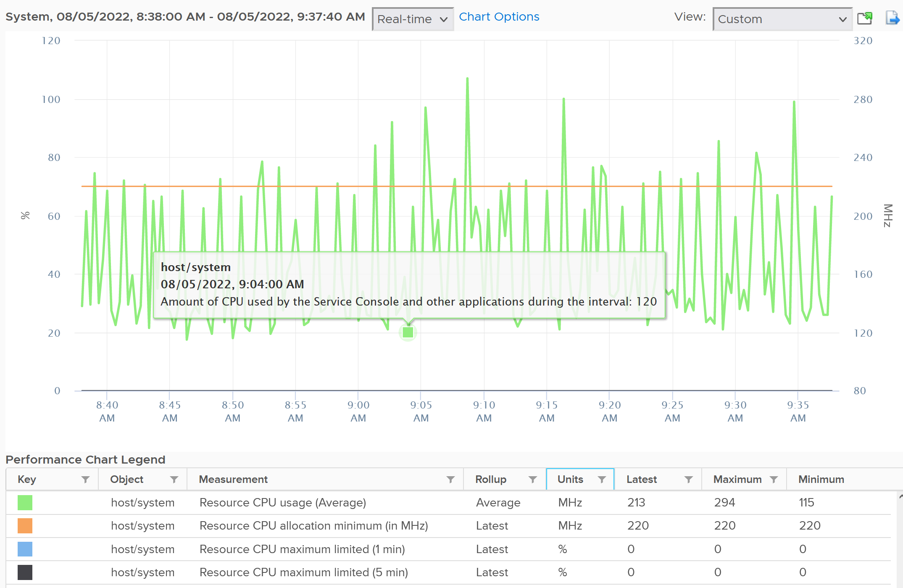
Task: Filter the Maximum column
Action: pos(774,480)
